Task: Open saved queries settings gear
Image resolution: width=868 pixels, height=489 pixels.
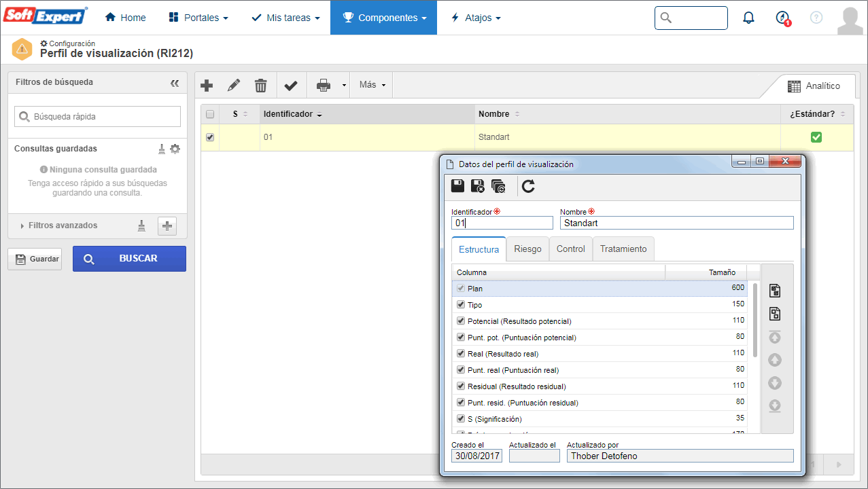Action: point(175,149)
